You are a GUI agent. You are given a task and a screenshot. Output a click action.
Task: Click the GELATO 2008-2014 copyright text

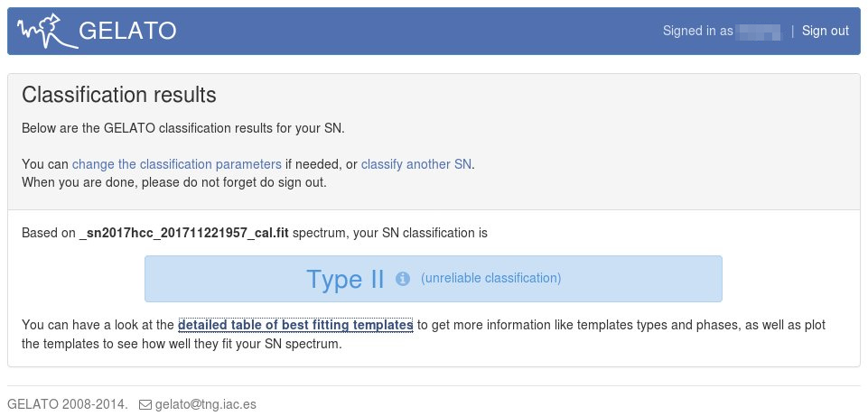[x=67, y=404]
